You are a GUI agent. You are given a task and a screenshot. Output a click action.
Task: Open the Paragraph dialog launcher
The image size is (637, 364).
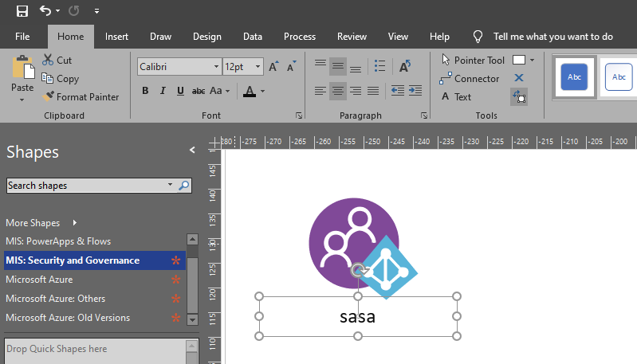point(424,116)
